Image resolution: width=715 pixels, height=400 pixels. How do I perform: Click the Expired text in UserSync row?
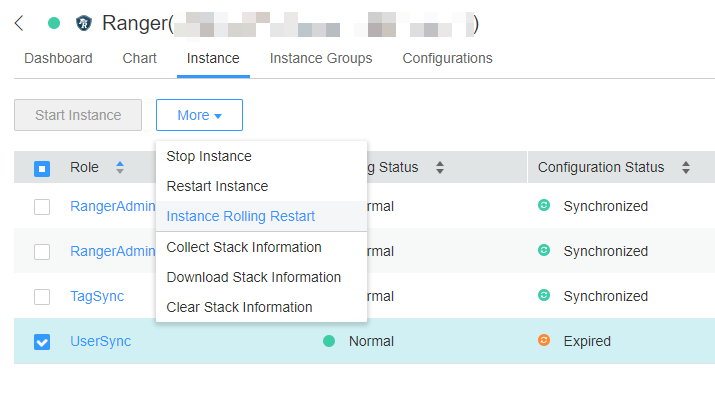[x=587, y=341]
